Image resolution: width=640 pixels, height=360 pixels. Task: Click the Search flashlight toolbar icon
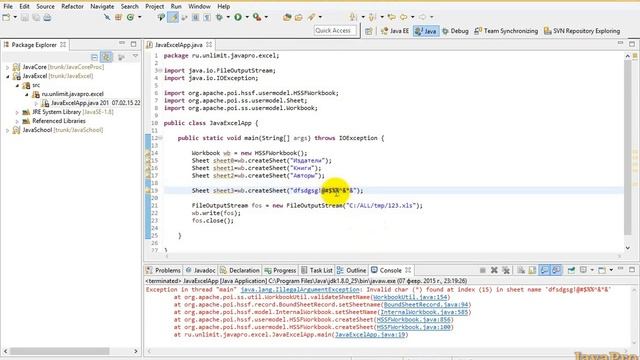click(x=311, y=17)
